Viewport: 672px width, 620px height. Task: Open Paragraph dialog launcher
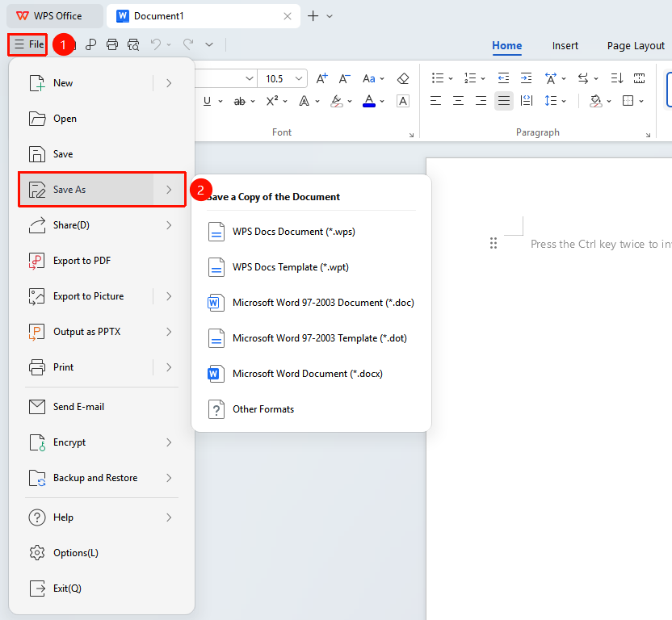(648, 135)
